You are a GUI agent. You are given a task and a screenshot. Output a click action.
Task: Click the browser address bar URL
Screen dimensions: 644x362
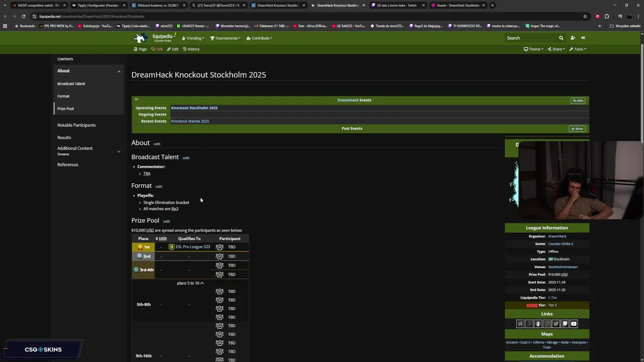92,16
